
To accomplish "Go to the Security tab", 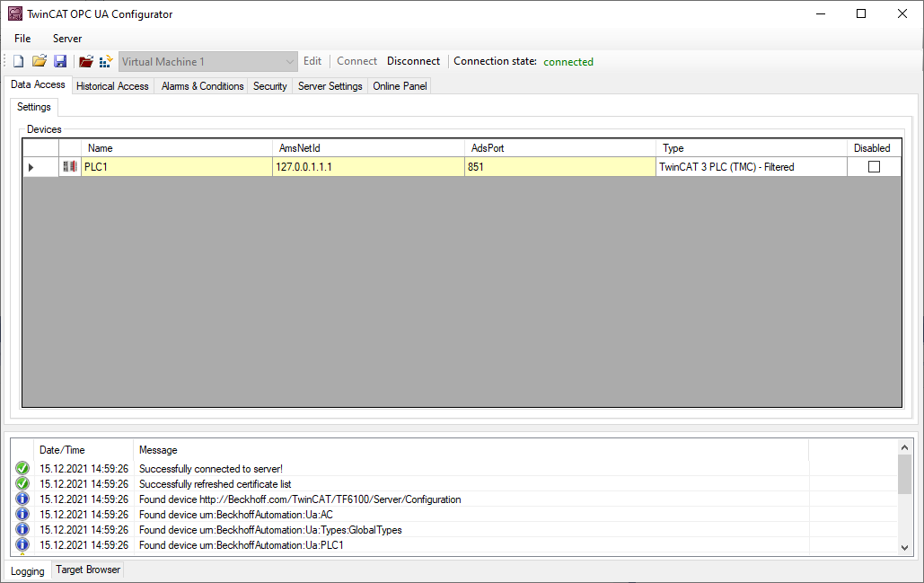I will pyautogui.click(x=270, y=86).
